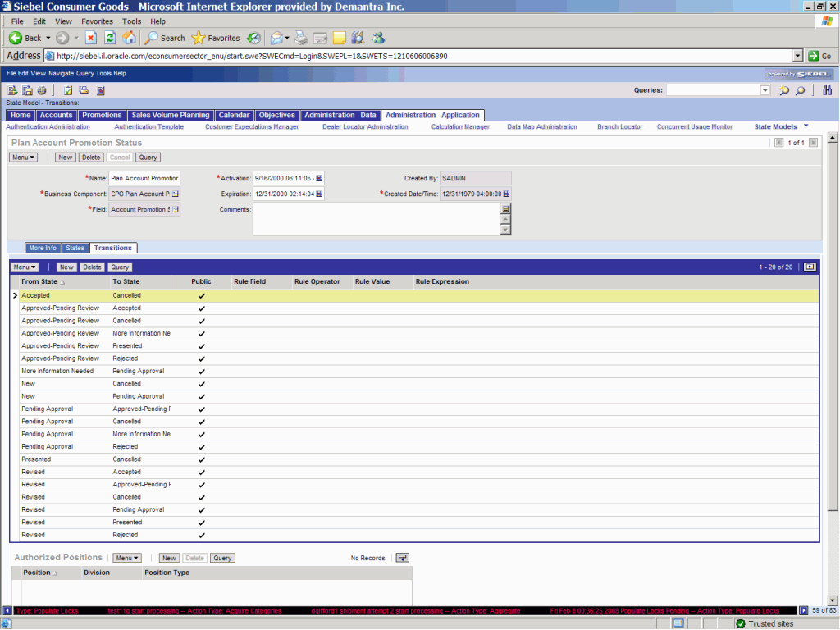The width and height of the screenshot is (840, 630).
Task: Click the Siebel Site Map globe icon
Action: tap(42, 90)
